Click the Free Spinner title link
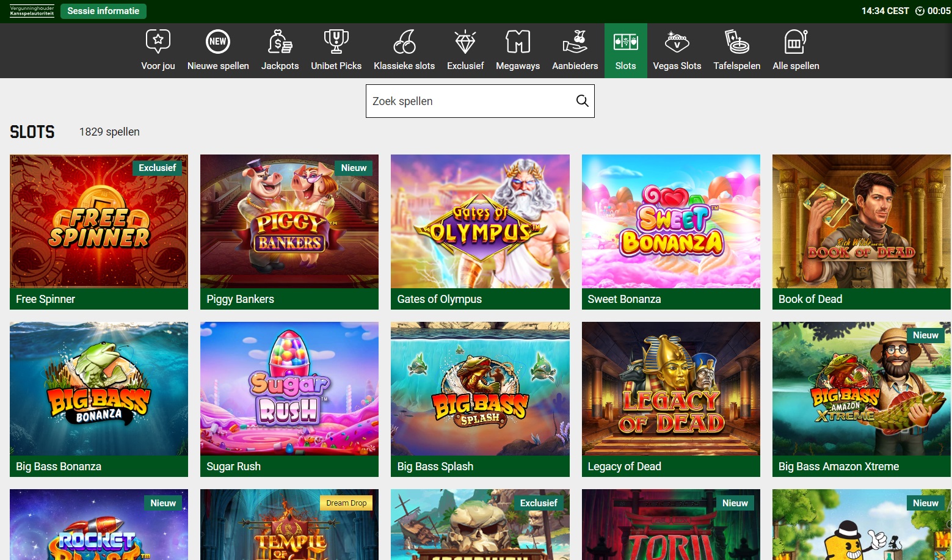Image resolution: width=952 pixels, height=560 pixels. pos(45,299)
